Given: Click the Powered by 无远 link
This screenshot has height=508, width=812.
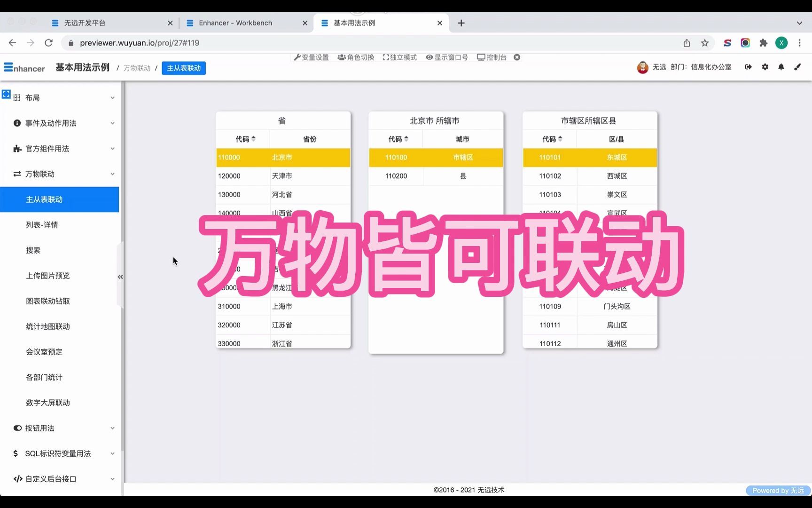Looking at the screenshot, I should [x=778, y=490].
